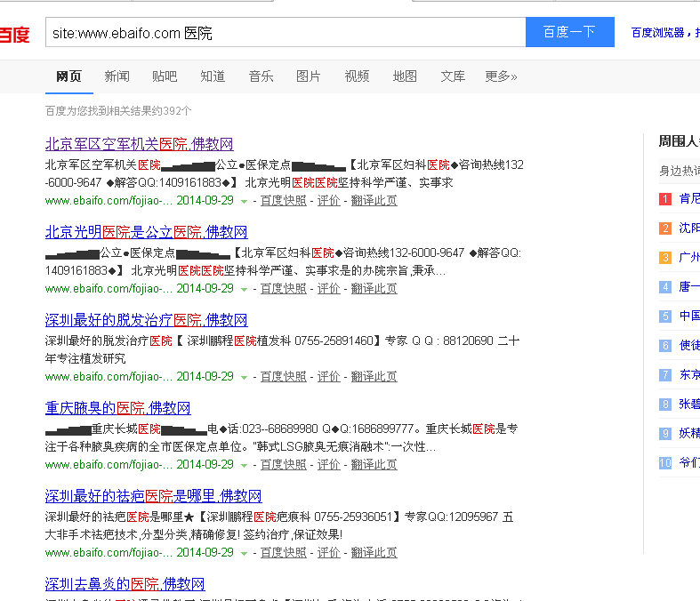Click 翻译此页 for 北京军区空军机关医院 result
700x601 pixels.
374,201
